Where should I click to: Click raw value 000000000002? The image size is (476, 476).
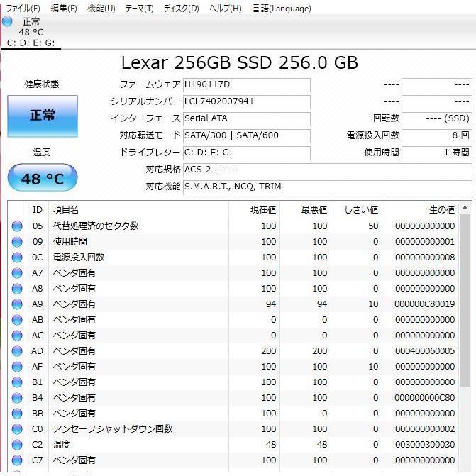coord(425,429)
